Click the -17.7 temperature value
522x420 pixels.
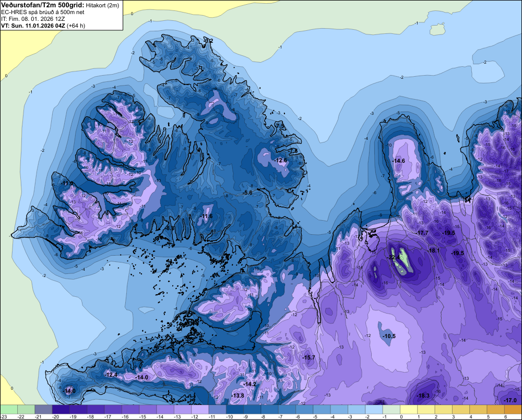click(422, 233)
